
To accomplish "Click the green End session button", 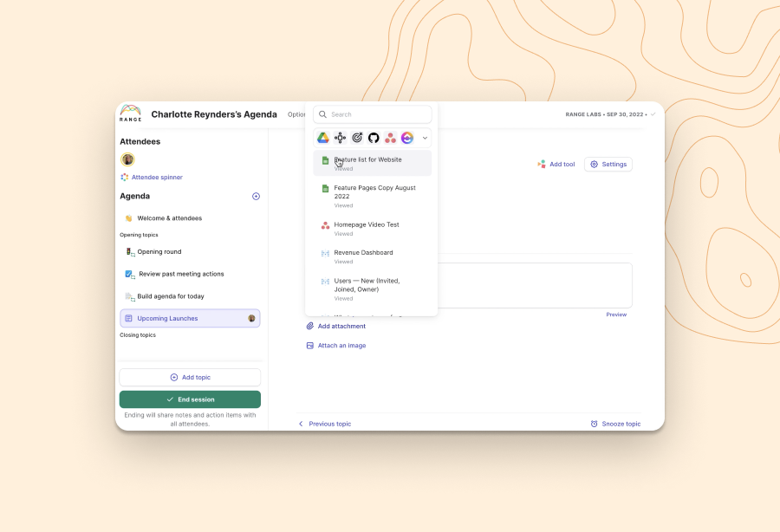I will tap(190, 399).
